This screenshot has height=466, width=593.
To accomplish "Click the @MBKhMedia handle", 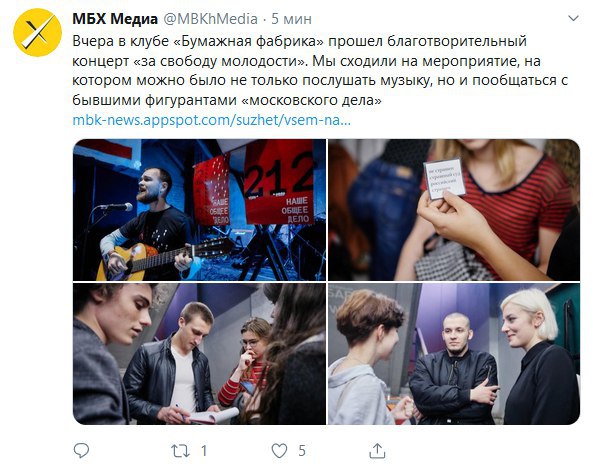I will click(x=210, y=19).
